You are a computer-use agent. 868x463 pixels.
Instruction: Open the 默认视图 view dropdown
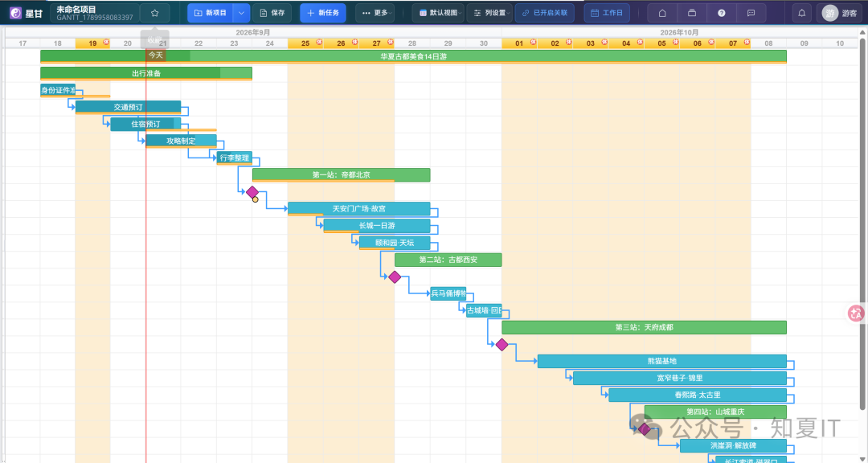[438, 13]
